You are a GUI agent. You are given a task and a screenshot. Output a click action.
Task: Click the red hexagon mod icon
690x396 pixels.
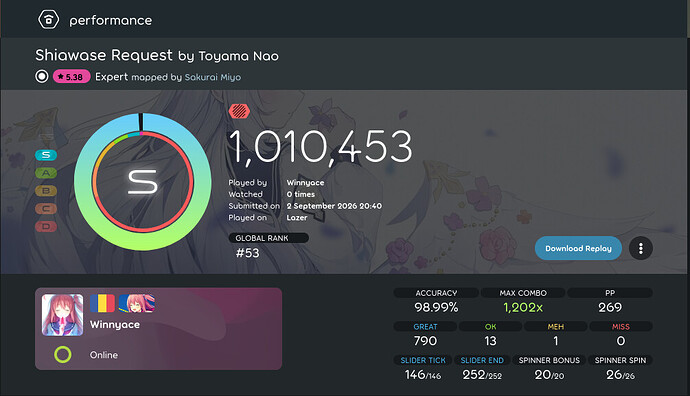click(x=239, y=111)
